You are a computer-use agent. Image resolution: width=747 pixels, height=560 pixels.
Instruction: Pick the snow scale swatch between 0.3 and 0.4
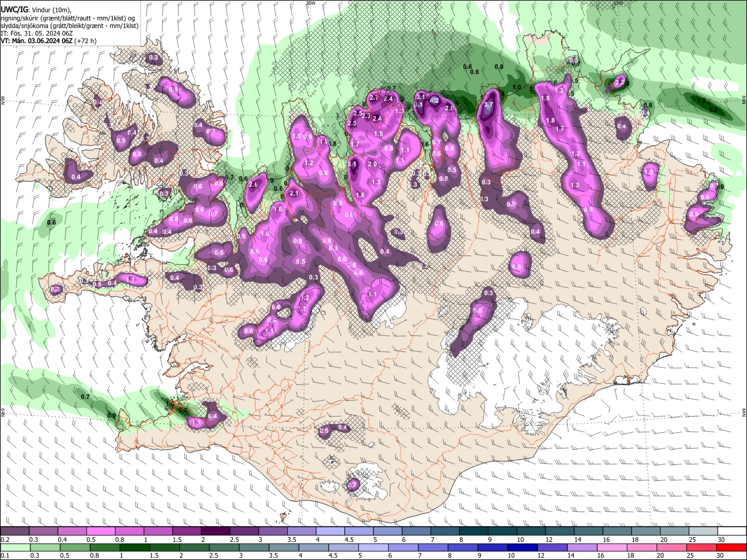tap(43, 531)
